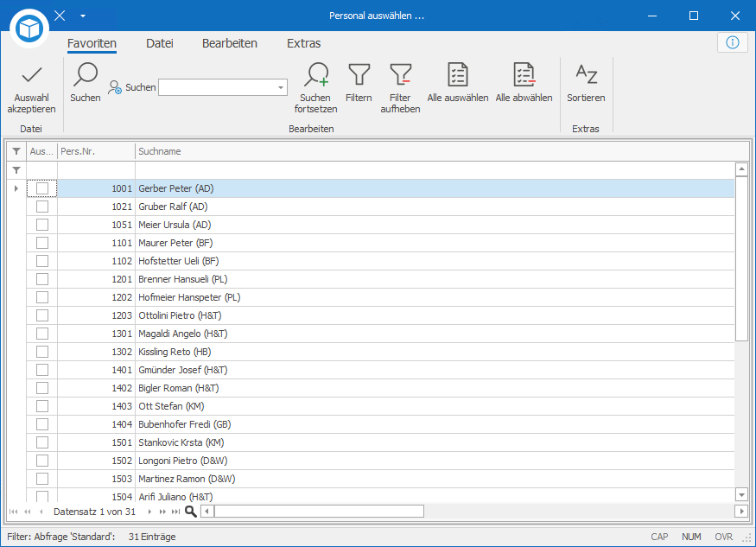Click the person search icon beside Suchen field
The width and height of the screenshot is (756, 547).
pos(115,87)
